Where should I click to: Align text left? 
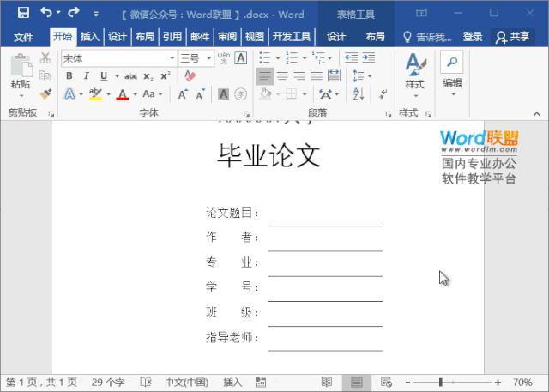point(265,76)
